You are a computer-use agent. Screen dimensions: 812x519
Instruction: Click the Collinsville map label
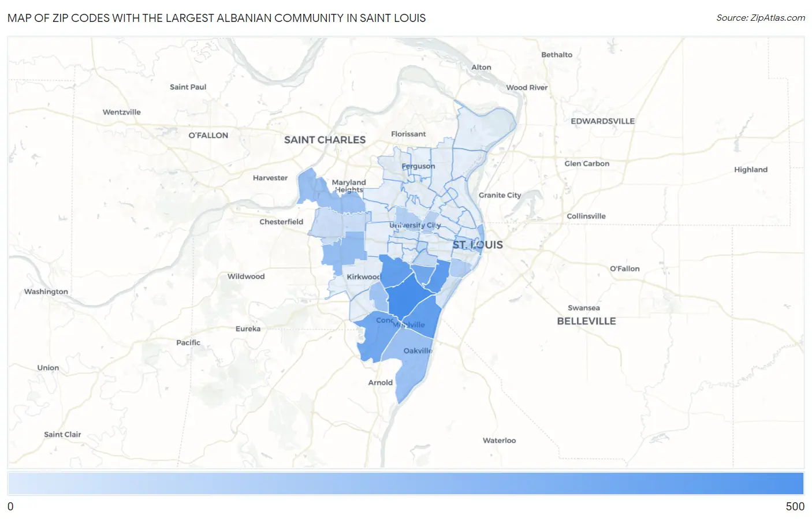point(586,216)
